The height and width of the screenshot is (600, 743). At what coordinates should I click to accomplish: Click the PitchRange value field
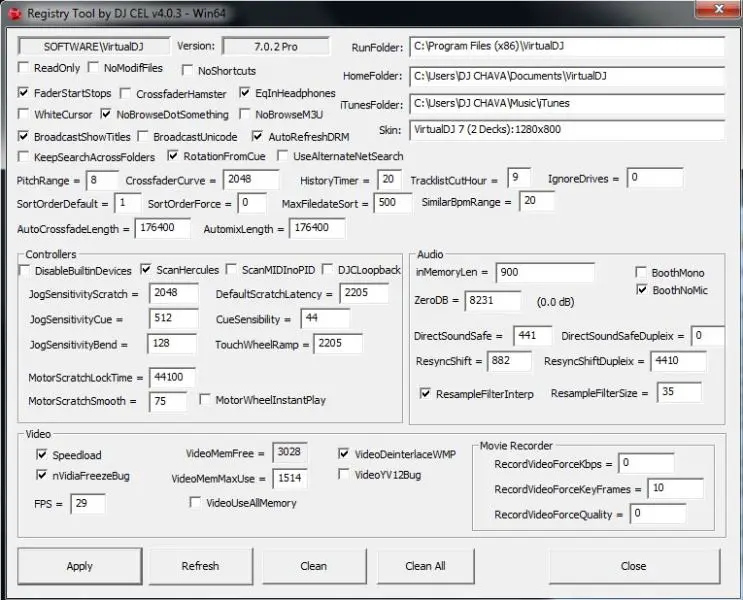tap(102, 181)
